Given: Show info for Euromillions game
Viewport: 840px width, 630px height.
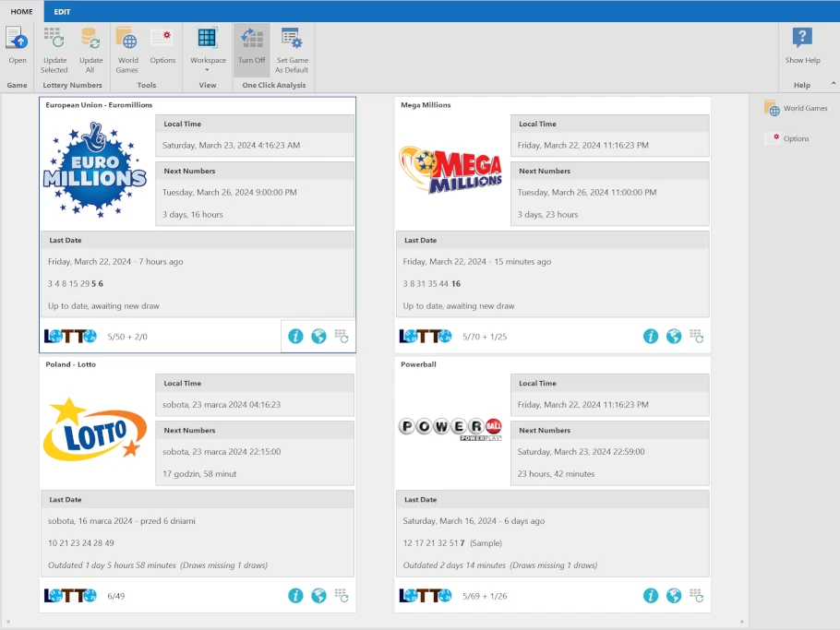Looking at the screenshot, I should [295, 336].
